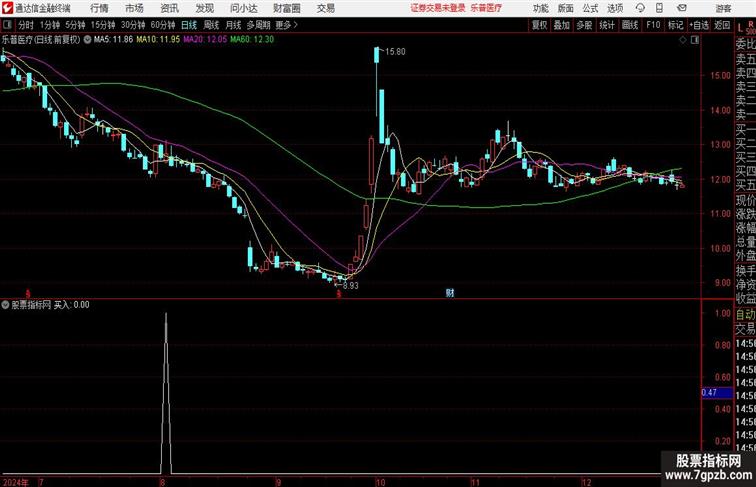
Task: Click the 画线 drawing toolbar button
Action: (x=630, y=25)
